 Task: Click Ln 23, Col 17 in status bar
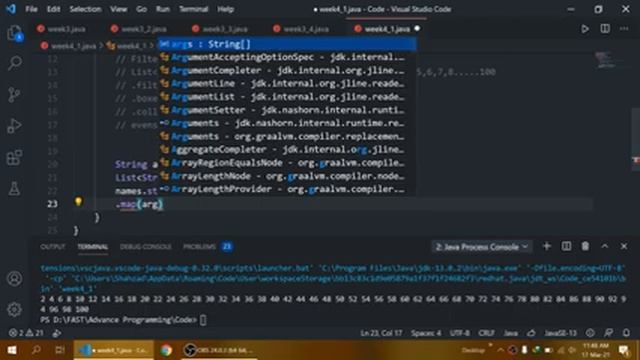pos(381,333)
